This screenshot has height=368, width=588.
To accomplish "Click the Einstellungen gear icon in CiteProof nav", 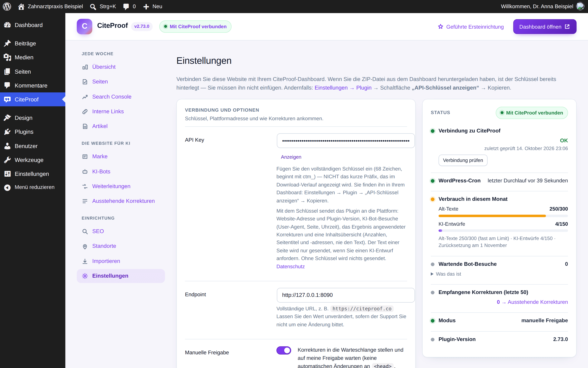I will point(85,276).
